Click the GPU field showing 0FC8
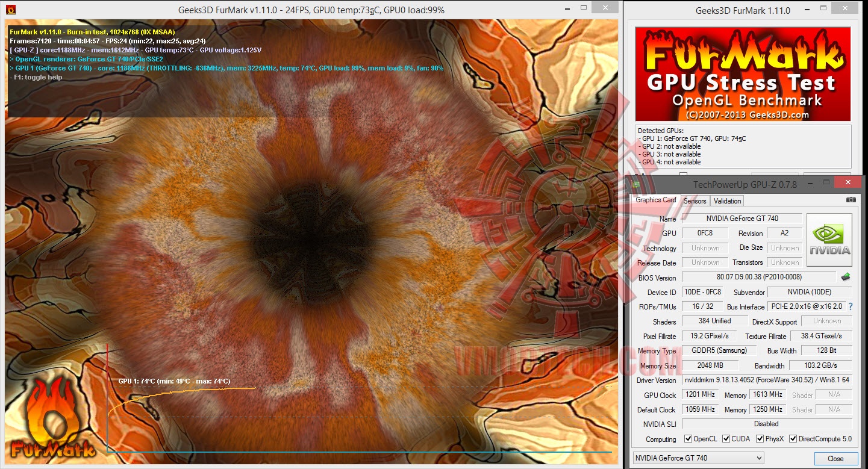Screen dimensions: 868x469 (x=705, y=233)
